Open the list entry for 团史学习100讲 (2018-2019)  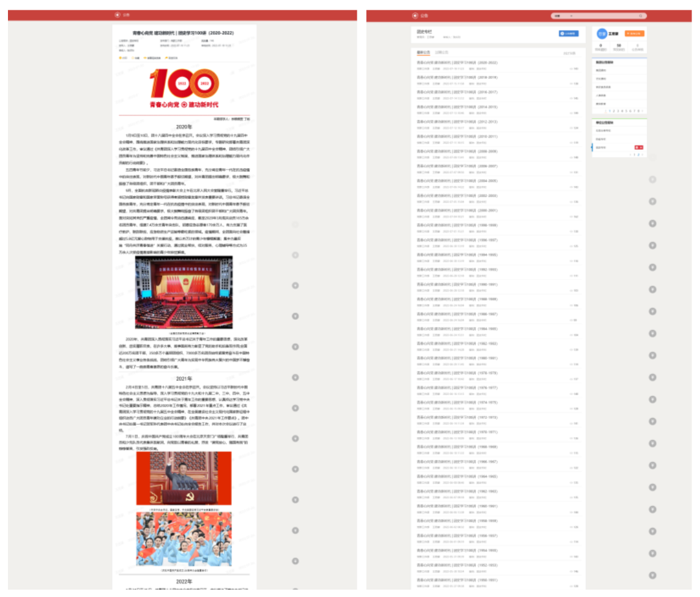coord(457,78)
